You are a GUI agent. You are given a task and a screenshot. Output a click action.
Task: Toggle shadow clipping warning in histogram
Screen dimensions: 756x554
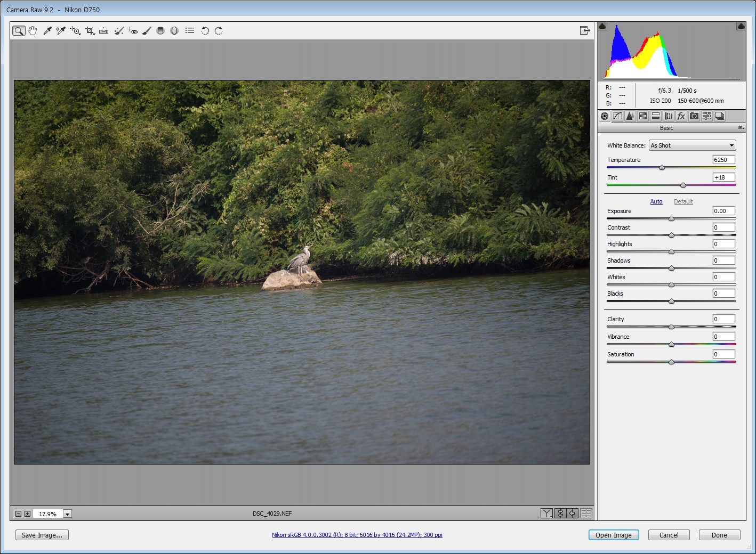[x=602, y=26]
